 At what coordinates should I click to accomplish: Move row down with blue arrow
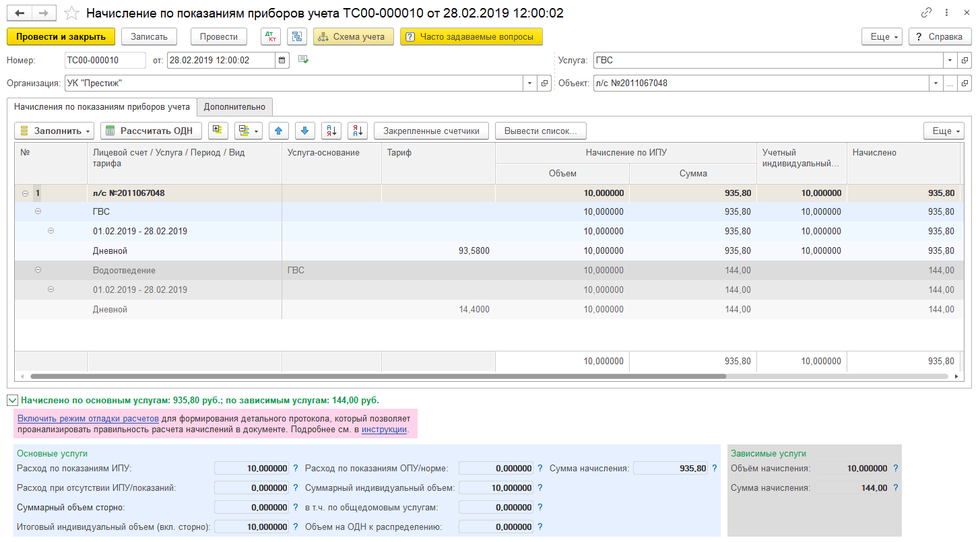(304, 131)
